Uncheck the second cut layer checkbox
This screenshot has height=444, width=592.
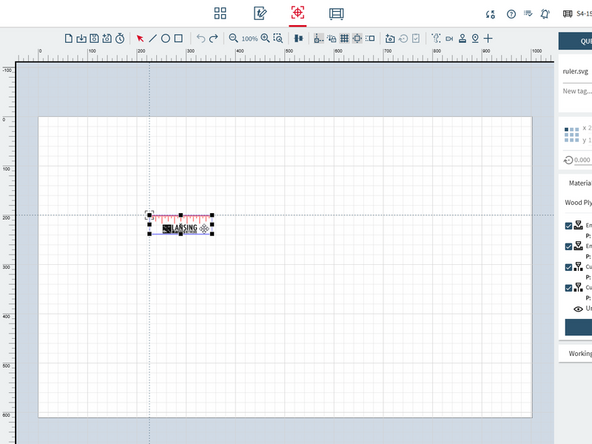569,288
